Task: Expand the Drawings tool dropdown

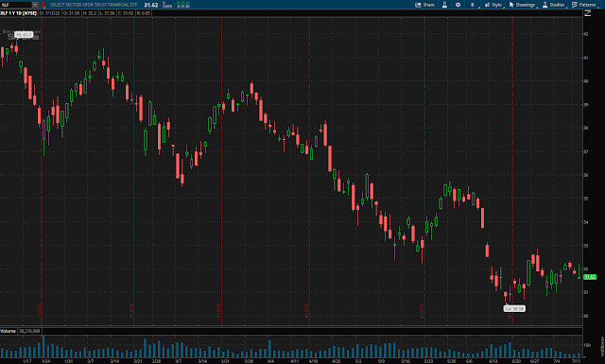Action: [523, 5]
